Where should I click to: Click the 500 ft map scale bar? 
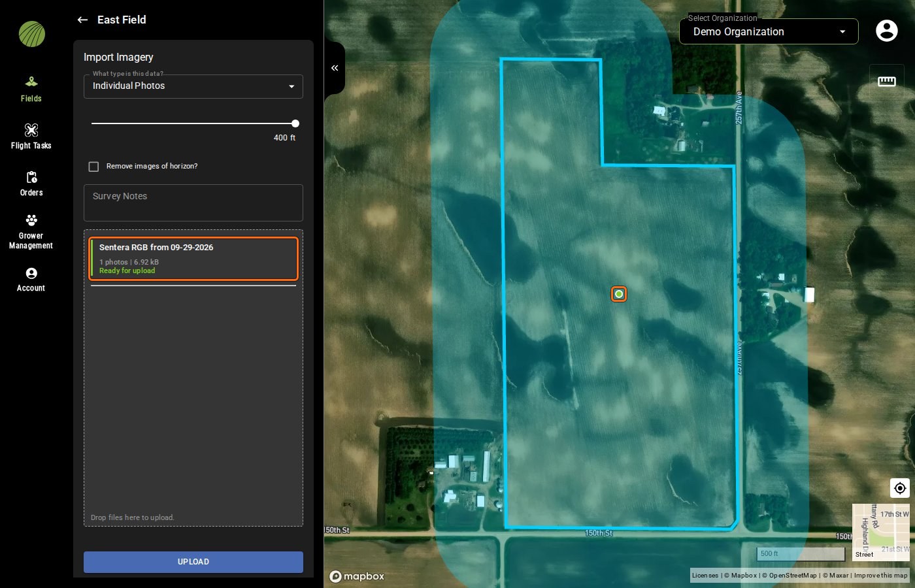pos(801,554)
